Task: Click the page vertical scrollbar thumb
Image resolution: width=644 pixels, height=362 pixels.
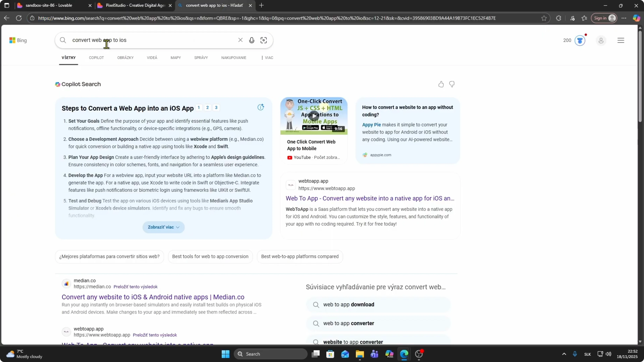Action: pyautogui.click(x=640, y=76)
